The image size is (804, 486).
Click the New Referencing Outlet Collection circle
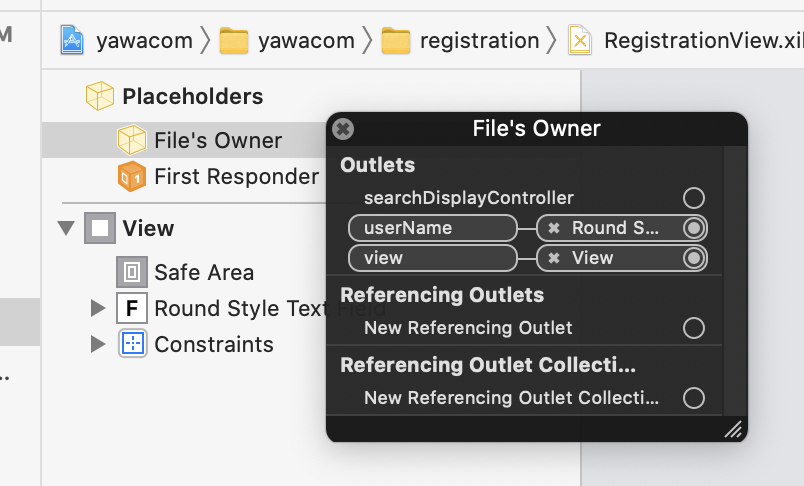click(693, 398)
